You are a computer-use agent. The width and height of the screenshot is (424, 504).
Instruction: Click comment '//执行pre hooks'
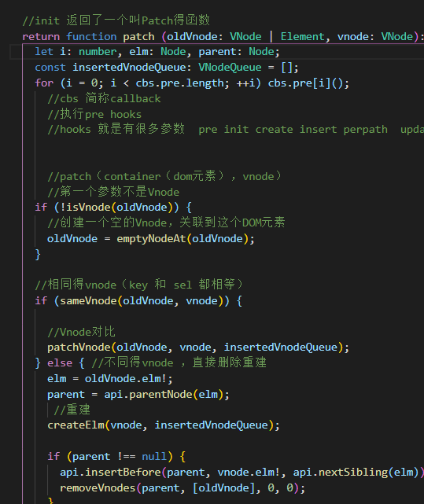tap(94, 115)
